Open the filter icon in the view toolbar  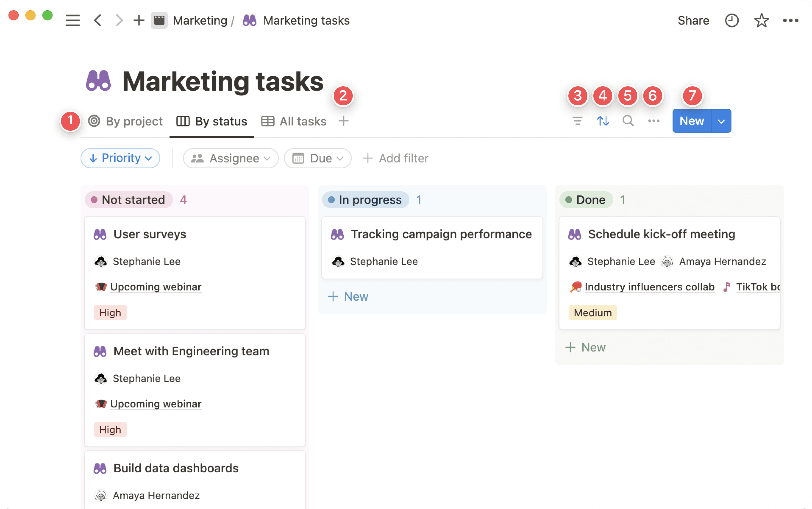pyautogui.click(x=577, y=121)
